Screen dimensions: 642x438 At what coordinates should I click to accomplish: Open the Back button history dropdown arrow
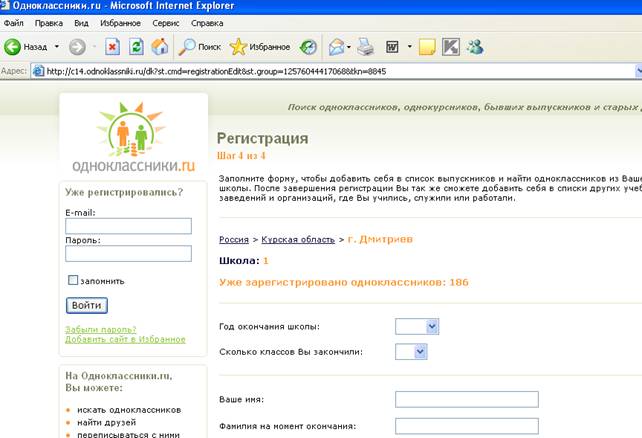tap(57, 46)
